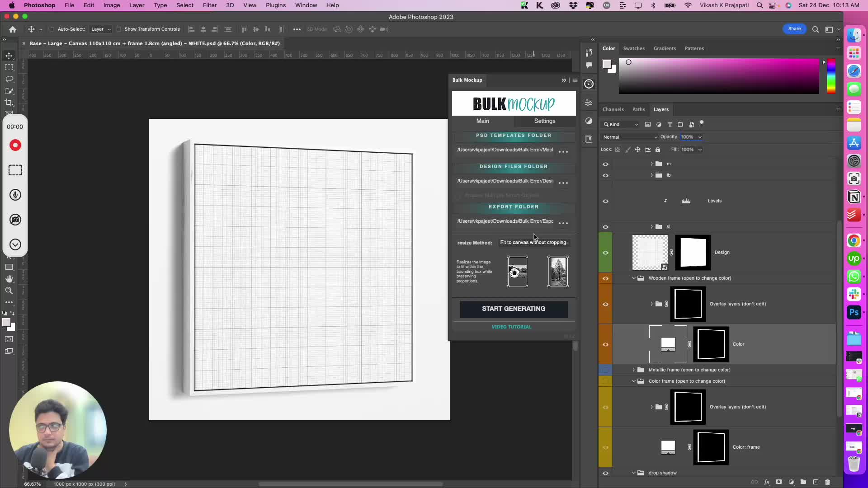Viewport: 868px width, 488px height.
Task: Enable Show Transform Controls checkbox
Action: click(119, 29)
